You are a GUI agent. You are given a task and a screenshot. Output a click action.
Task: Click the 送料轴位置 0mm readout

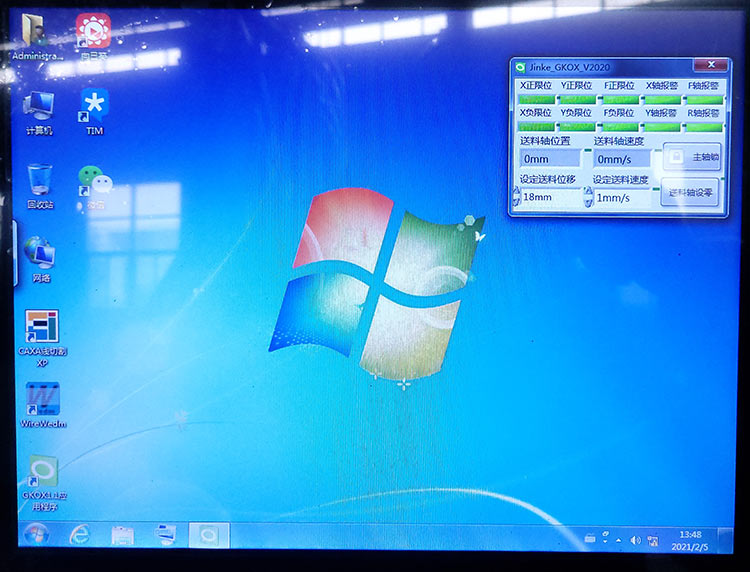pos(550,159)
